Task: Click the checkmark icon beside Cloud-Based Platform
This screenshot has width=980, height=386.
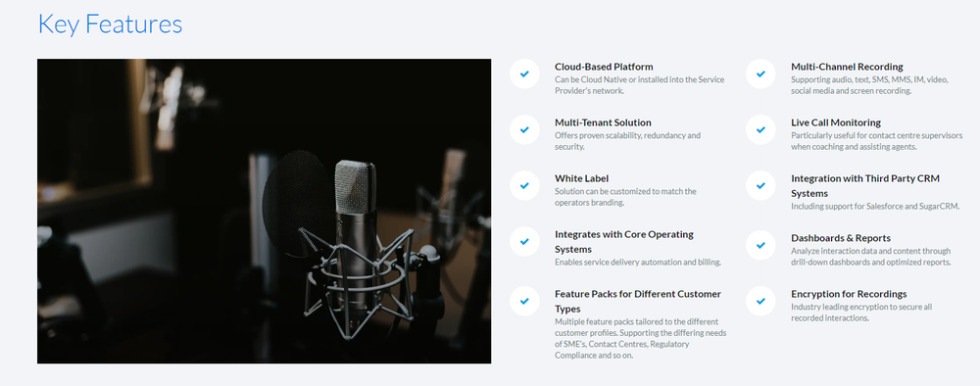Action: click(x=524, y=73)
